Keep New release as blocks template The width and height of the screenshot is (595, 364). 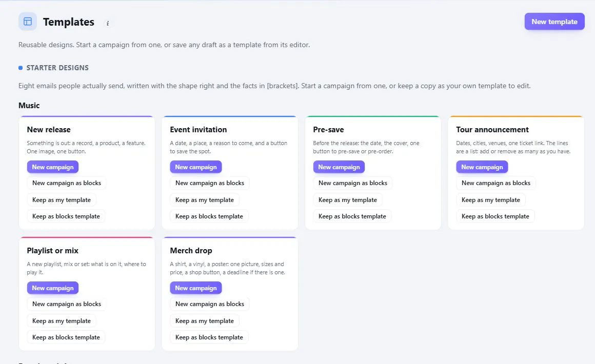coord(66,216)
